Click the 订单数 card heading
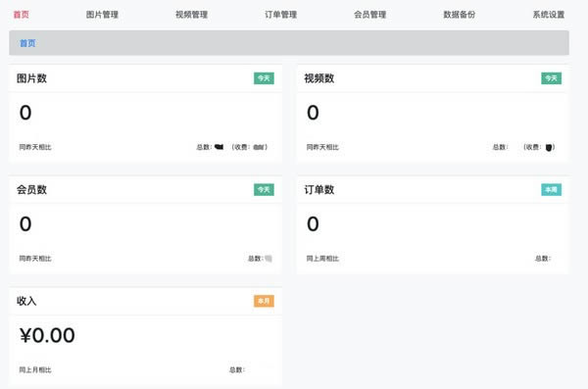The image size is (588, 389). (319, 190)
